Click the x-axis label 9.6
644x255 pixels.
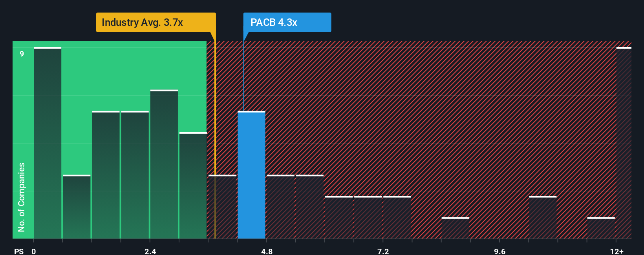499,251
